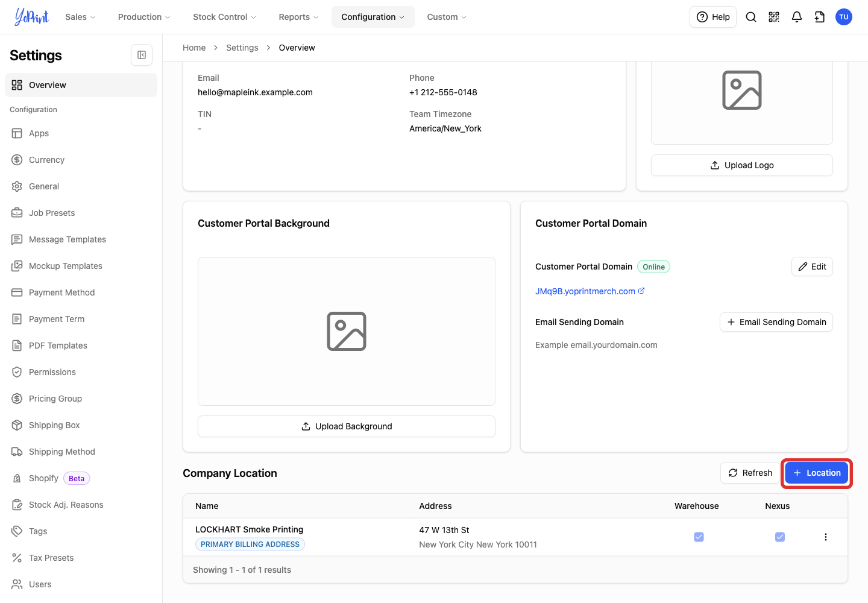Open the Help button
The width and height of the screenshot is (868, 603).
coord(713,17)
